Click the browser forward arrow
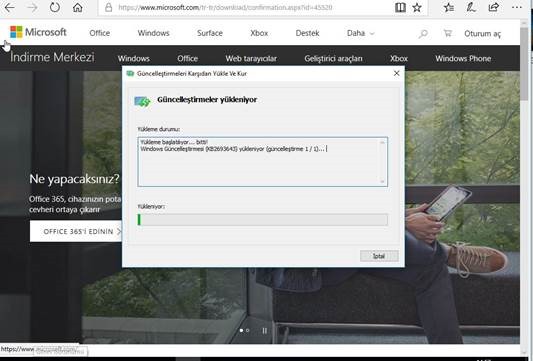 (32, 7)
